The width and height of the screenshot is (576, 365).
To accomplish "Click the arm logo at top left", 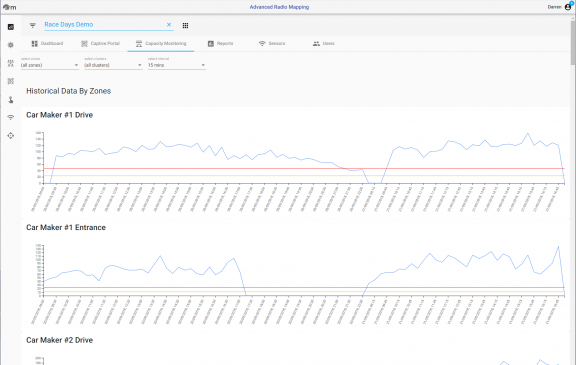I will pyautogui.click(x=10, y=7).
